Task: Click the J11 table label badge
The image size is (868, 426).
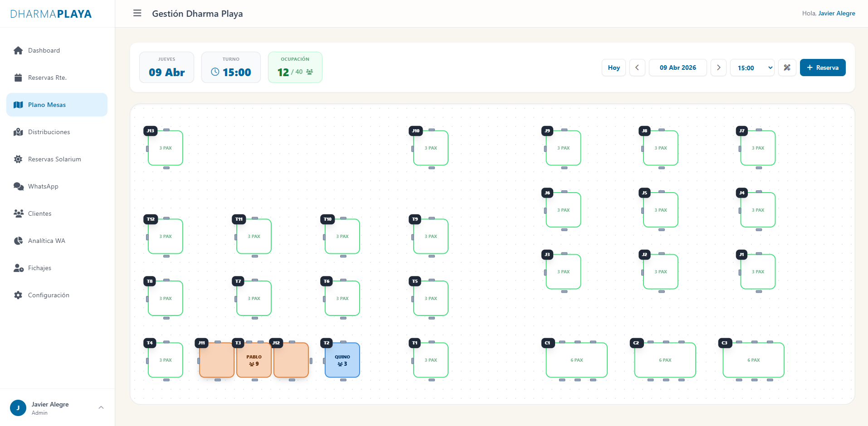Action: point(201,343)
